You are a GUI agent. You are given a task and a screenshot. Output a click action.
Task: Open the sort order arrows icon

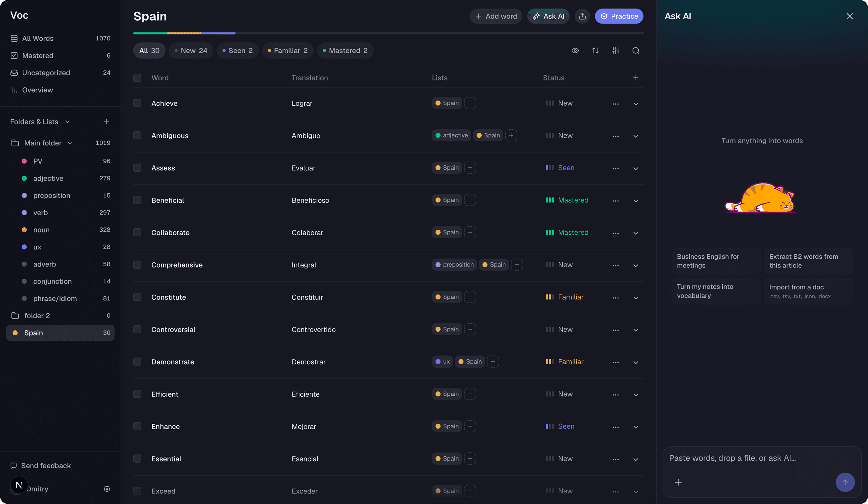[595, 51]
